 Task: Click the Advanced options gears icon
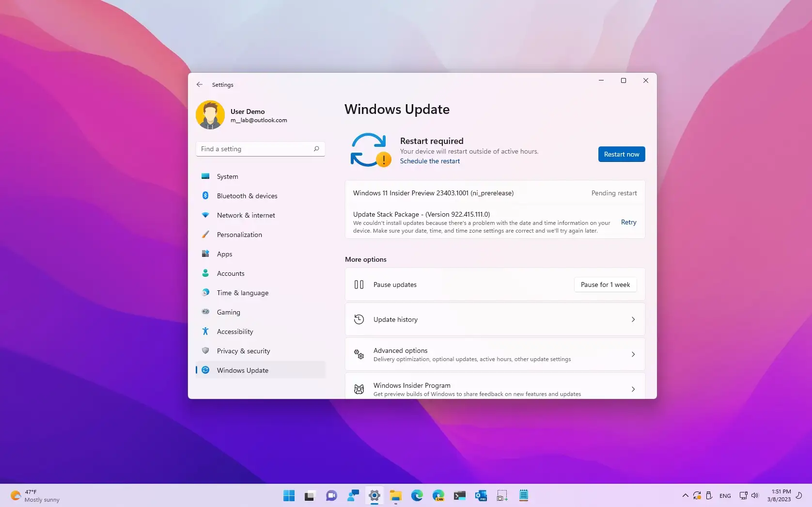[x=359, y=354]
